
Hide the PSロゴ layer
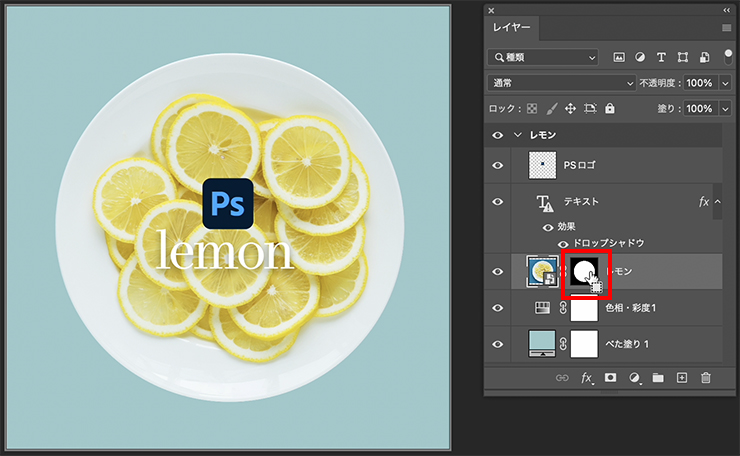pyautogui.click(x=498, y=164)
